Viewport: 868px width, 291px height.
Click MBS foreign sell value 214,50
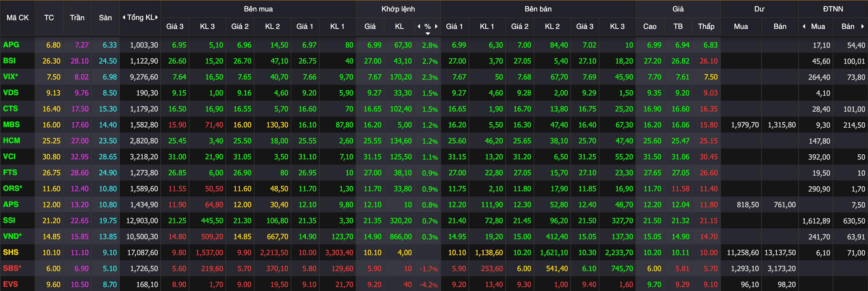[x=854, y=125]
